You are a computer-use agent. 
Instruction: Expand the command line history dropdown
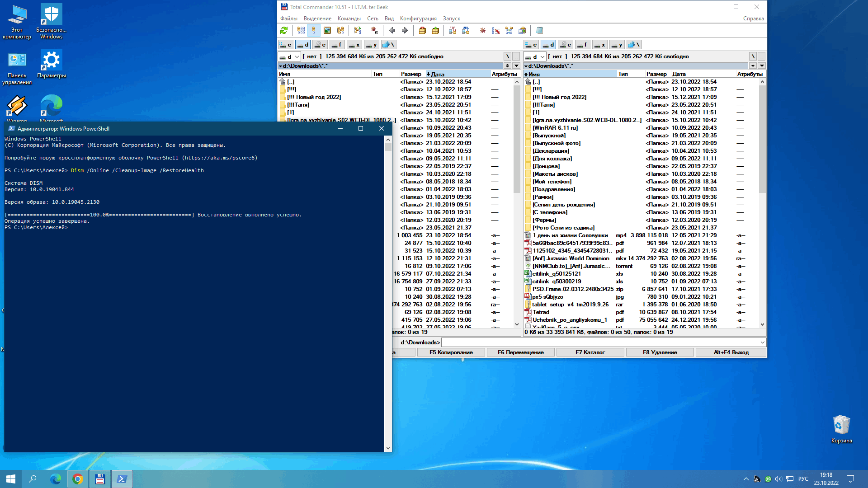762,343
